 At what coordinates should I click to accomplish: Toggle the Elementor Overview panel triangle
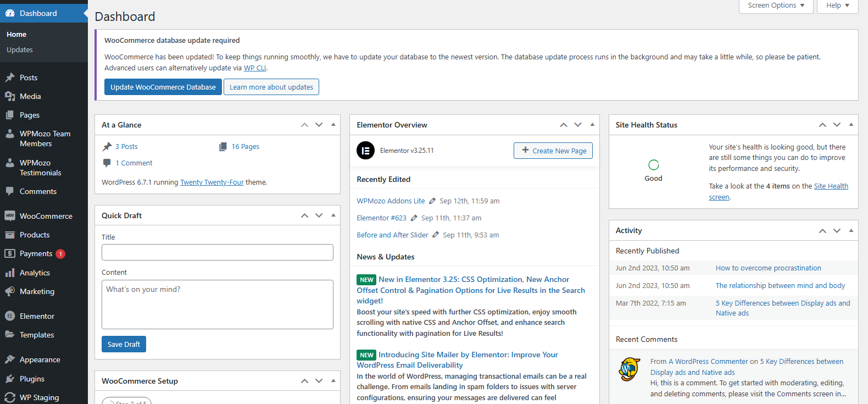pos(592,125)
